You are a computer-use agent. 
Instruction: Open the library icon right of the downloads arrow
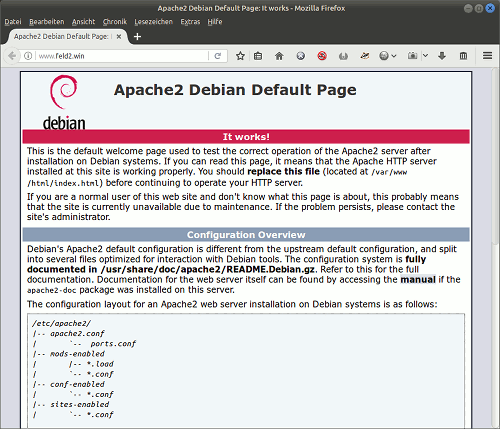tap(463, 56)
